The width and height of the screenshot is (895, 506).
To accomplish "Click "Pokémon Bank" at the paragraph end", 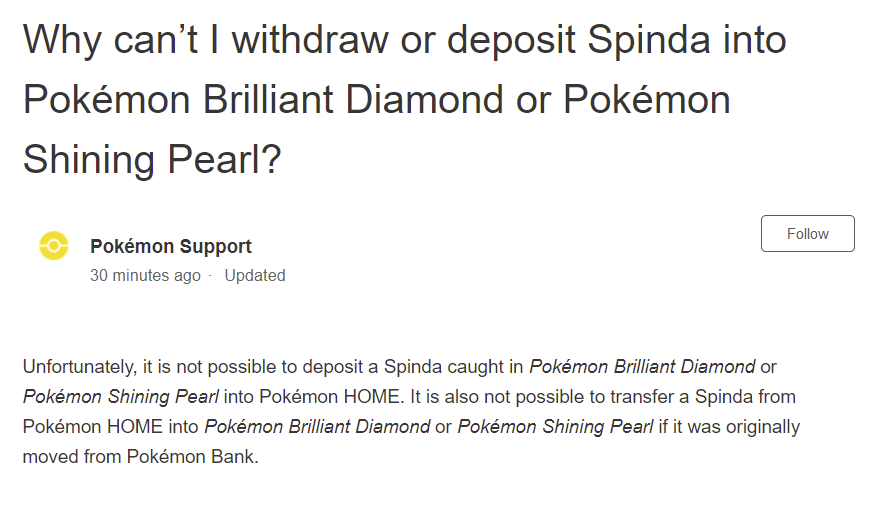I will click(190, 457).
